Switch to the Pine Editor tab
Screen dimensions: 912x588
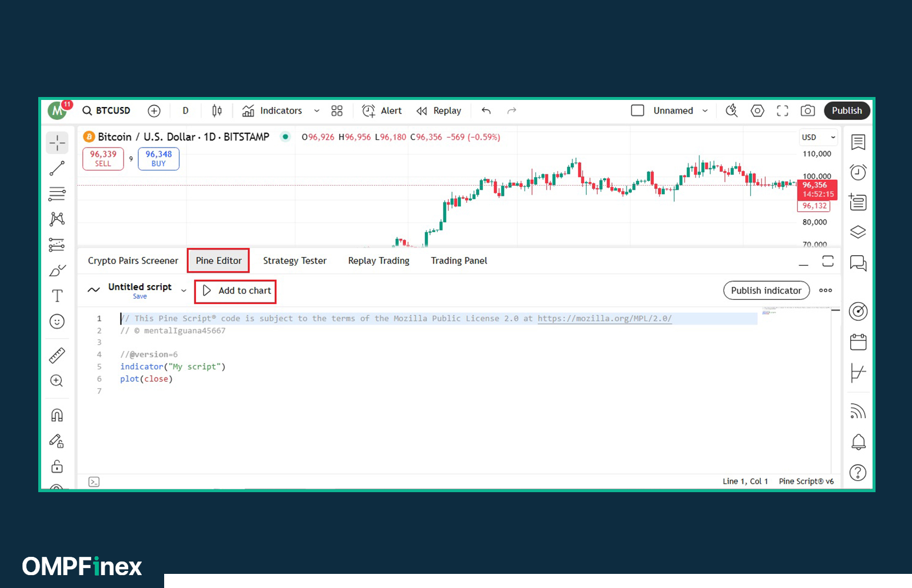pos(219,260)
